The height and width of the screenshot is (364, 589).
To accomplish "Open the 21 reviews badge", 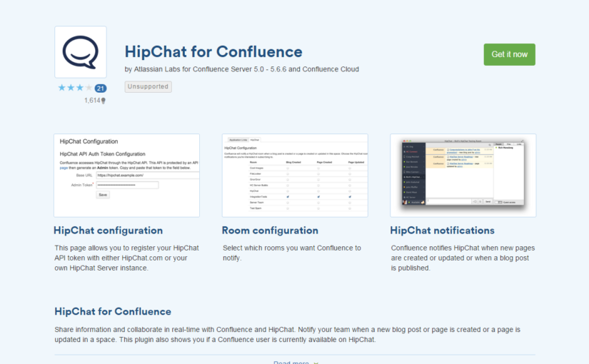I will 100,89.
